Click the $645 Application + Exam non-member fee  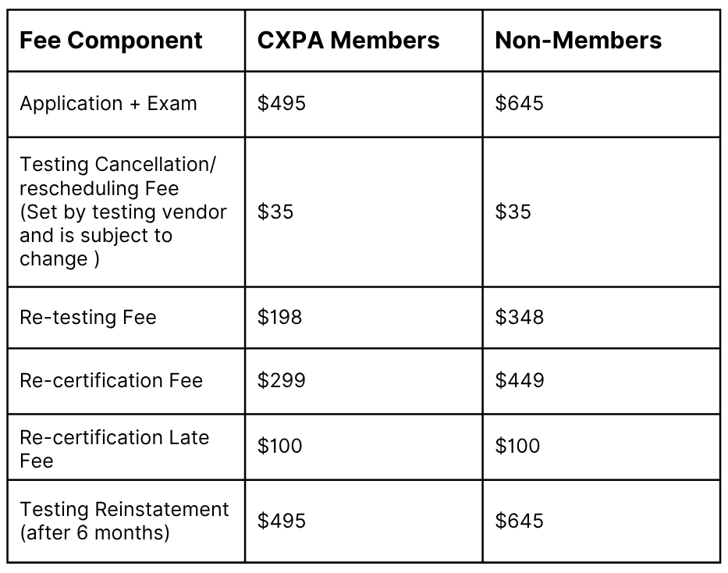point(519,103)
